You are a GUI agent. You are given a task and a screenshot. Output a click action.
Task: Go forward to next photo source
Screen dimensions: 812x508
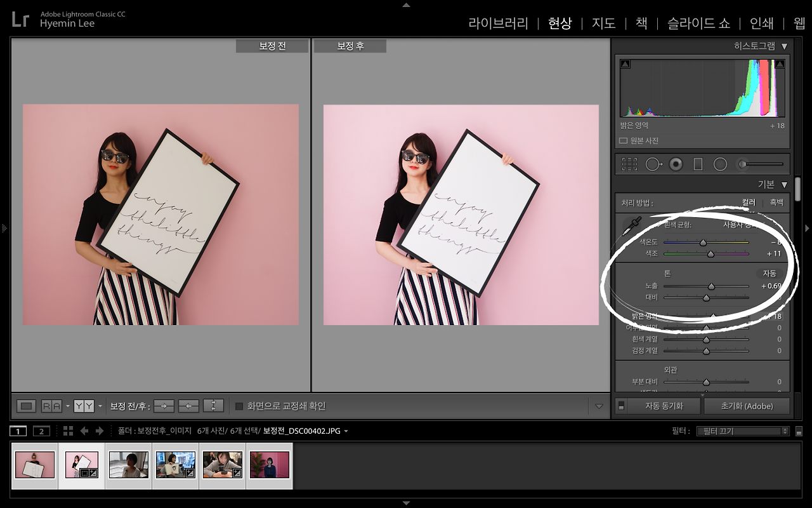click(100, 431)
